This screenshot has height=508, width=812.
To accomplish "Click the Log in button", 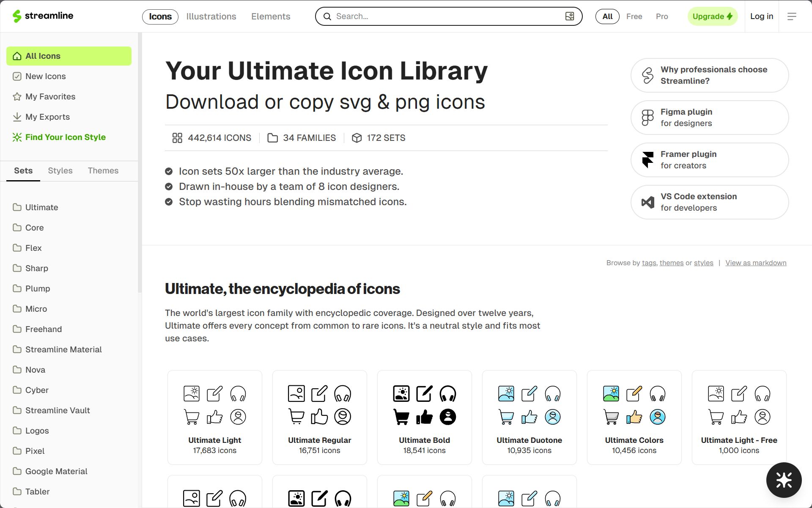I will coord(761,16).
